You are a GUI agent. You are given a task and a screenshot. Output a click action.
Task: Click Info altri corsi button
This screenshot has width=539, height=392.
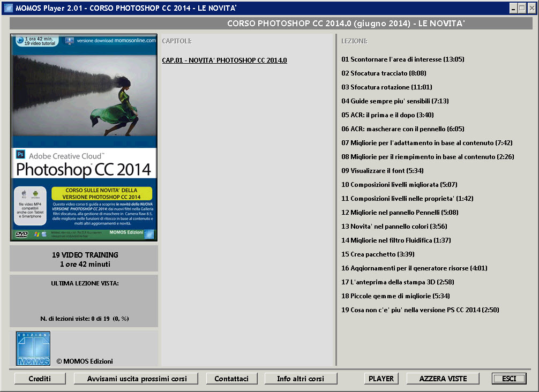click(x=301, y=379)
